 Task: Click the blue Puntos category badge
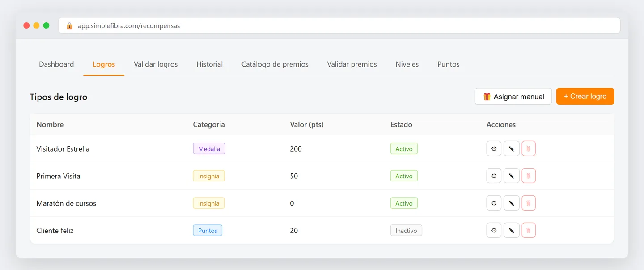point(208,230)
